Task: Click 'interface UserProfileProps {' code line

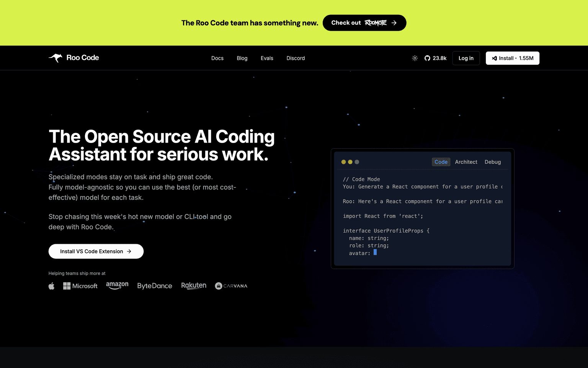Action: tap(386, 231)
